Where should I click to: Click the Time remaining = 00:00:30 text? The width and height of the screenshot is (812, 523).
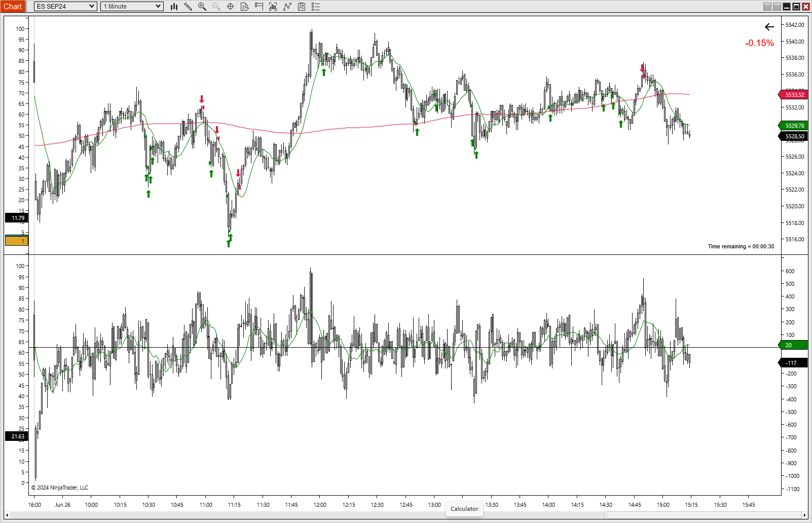coord(741,247)
